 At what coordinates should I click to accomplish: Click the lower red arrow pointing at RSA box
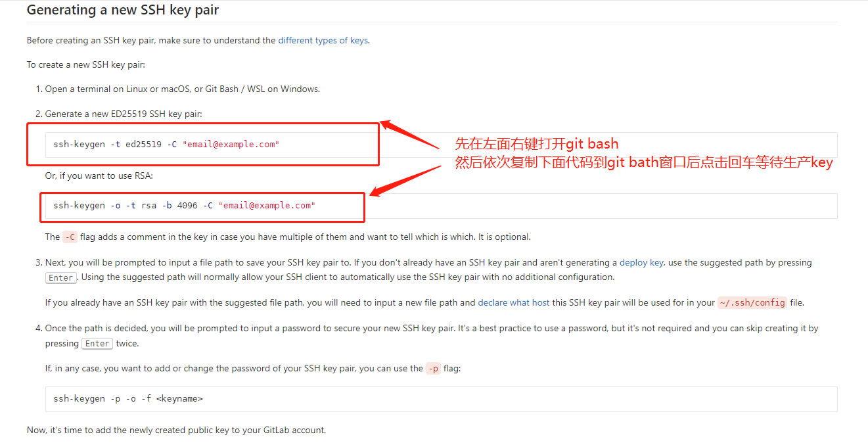[404, 179]
